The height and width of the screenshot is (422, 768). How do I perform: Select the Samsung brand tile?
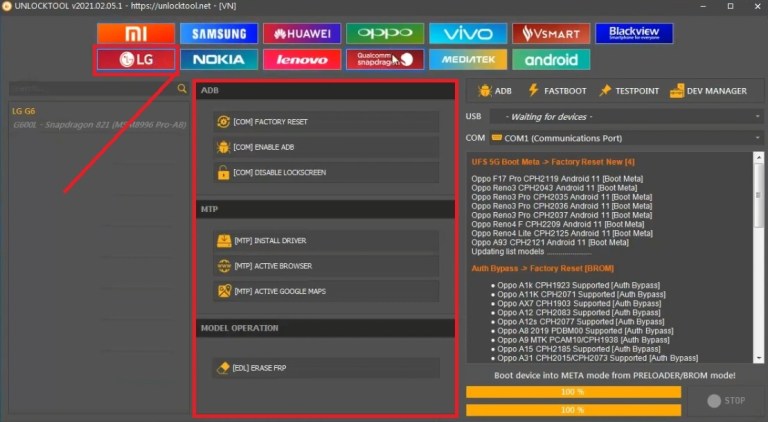pos(218,33)
